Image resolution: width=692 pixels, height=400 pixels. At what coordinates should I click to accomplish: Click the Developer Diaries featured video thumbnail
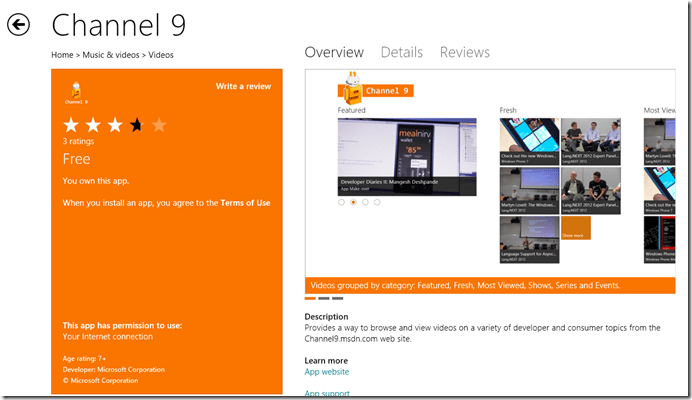pyautogui.click(x=407, y=157)
